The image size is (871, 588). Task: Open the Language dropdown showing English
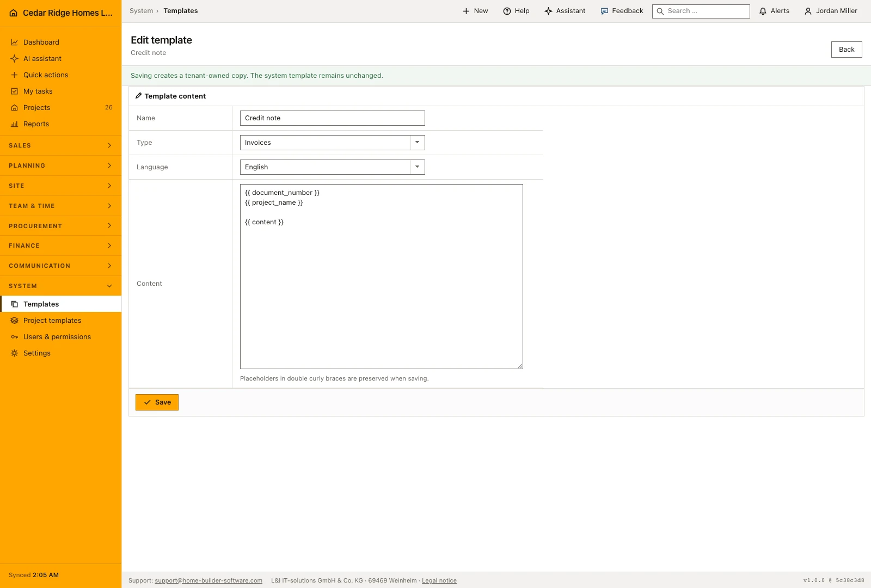(332, 167)
